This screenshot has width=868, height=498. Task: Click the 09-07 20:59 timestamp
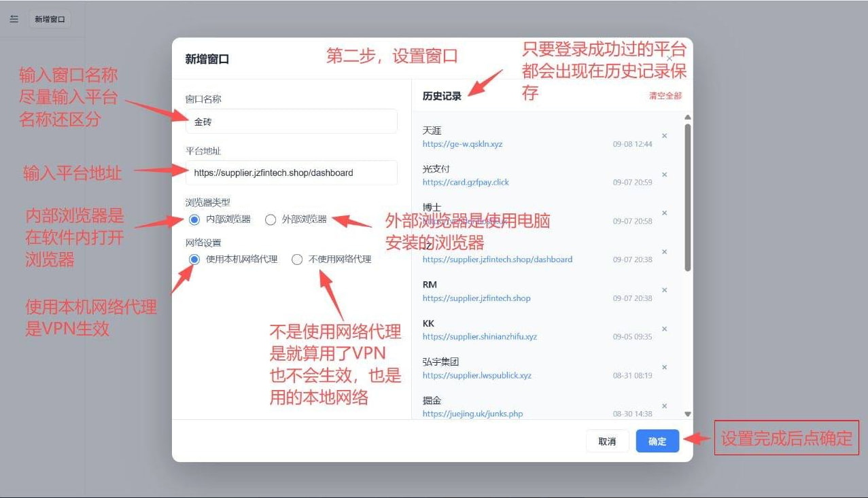[x=633, y=182]
